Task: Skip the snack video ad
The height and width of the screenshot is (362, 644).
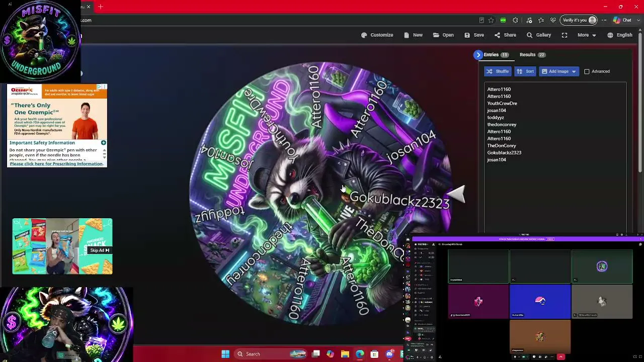Action: (100, 250)
